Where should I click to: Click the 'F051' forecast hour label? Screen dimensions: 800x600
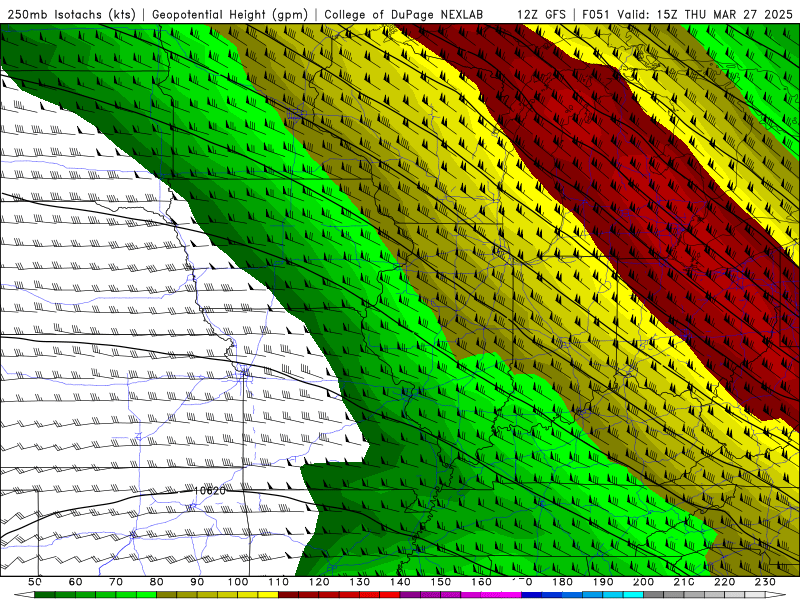point(597,14)
